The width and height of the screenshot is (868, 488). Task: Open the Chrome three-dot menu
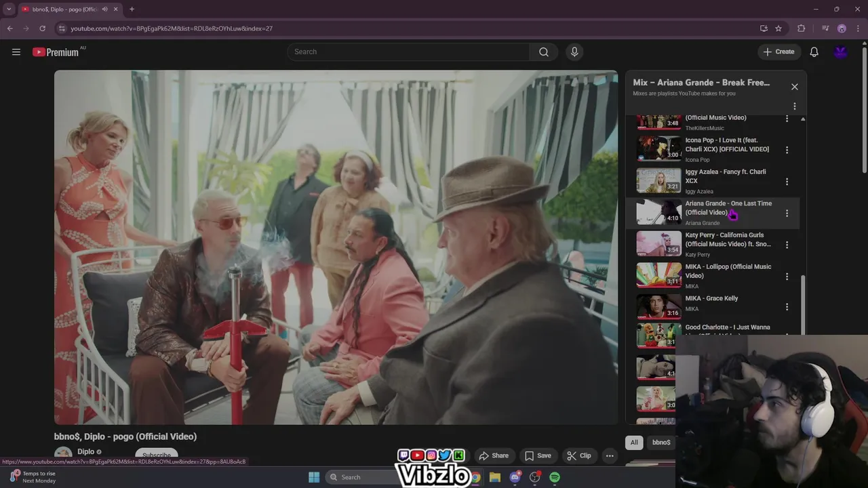pyautogui.click(x=859, y=28)
